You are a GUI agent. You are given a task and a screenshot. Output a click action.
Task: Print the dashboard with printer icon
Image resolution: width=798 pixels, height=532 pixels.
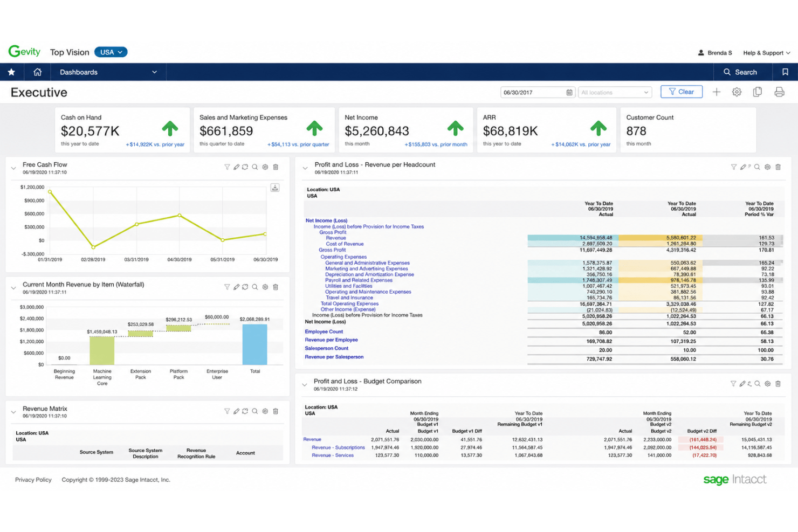point(779,92)
